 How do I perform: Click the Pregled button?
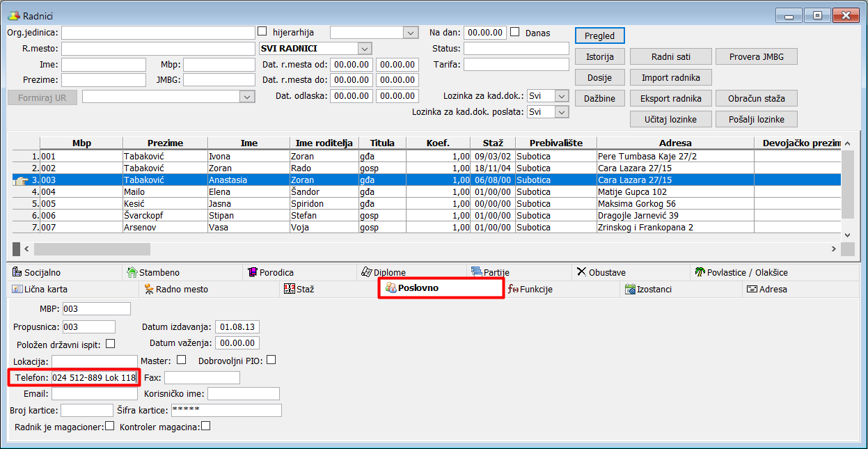pyautogui.click(x=599, y=36)
